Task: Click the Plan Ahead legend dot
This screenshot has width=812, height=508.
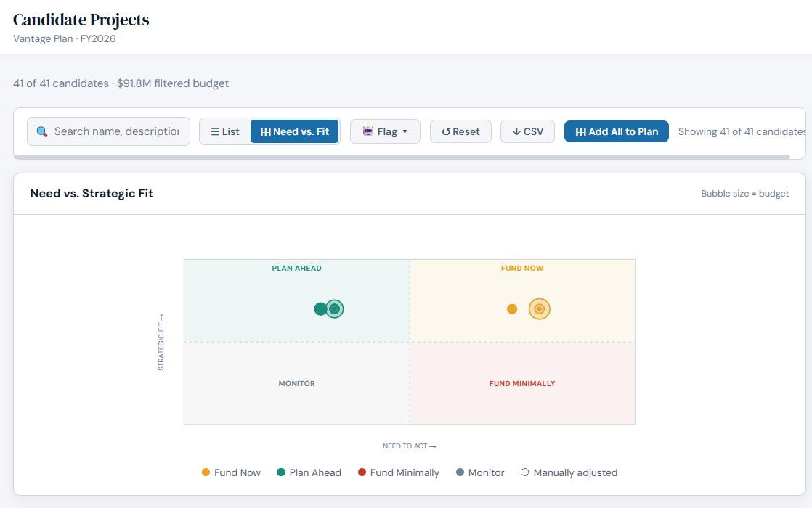Action: [x=281, y=472]
